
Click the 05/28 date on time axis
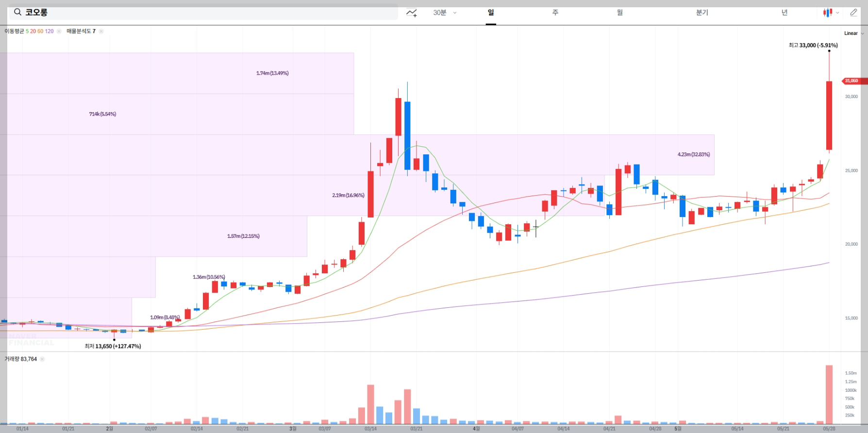(x=829, y=429)
